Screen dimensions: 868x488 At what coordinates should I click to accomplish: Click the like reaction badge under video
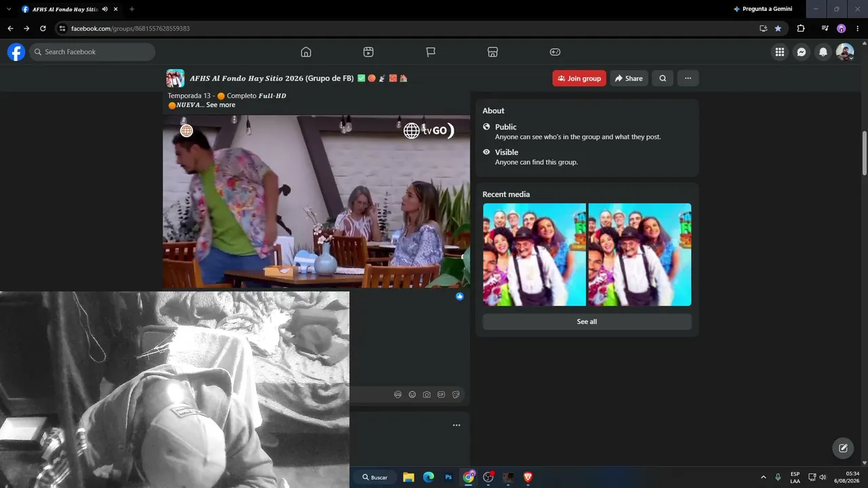point(460,296)
